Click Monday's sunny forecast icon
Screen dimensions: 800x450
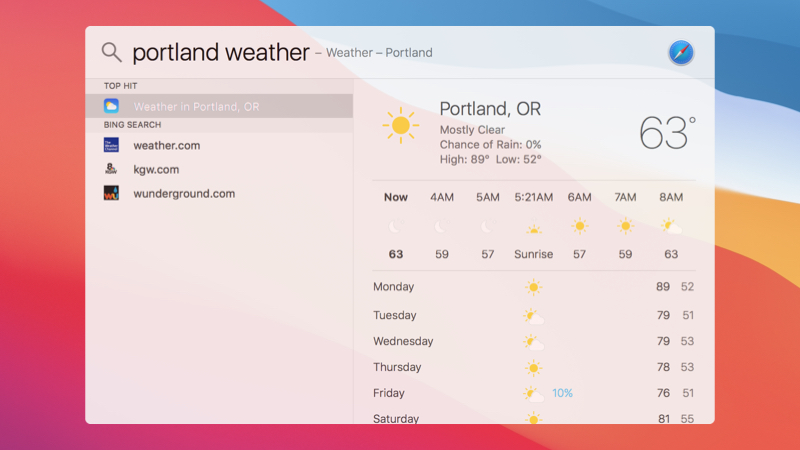tap(533, 287)
